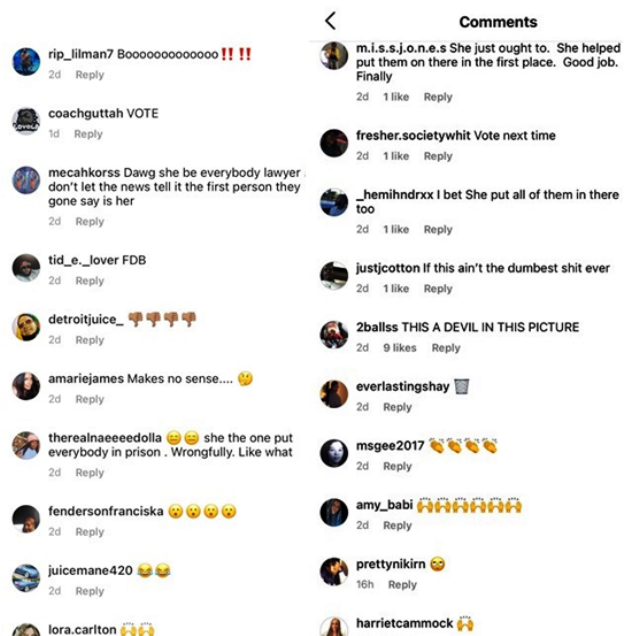
Task: Reply to prettynikirn's comment
Action: click(402, 585)
